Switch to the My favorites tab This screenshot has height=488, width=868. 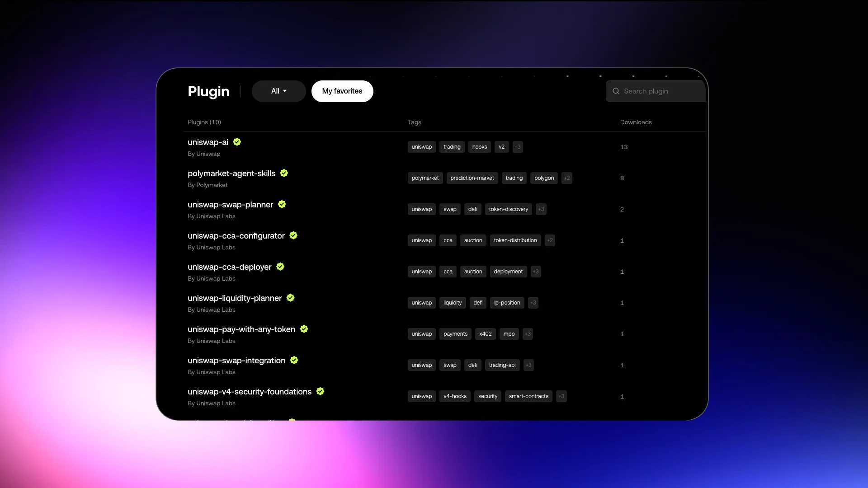[x=342, y=91]
